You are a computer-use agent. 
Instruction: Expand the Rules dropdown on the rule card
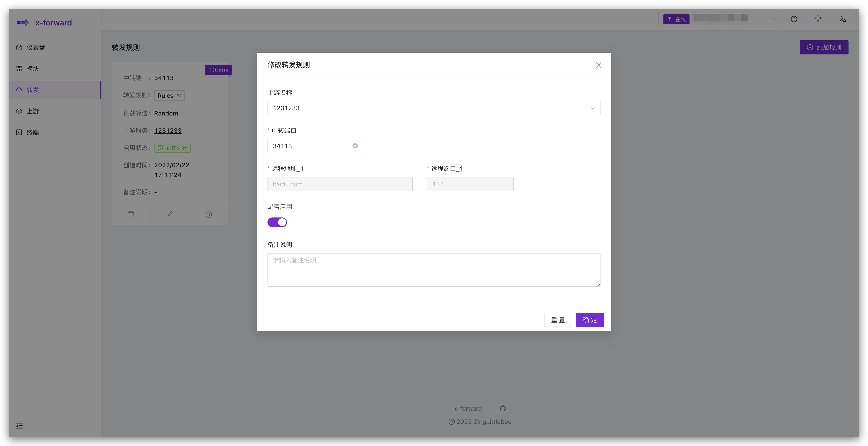[169, 96]
